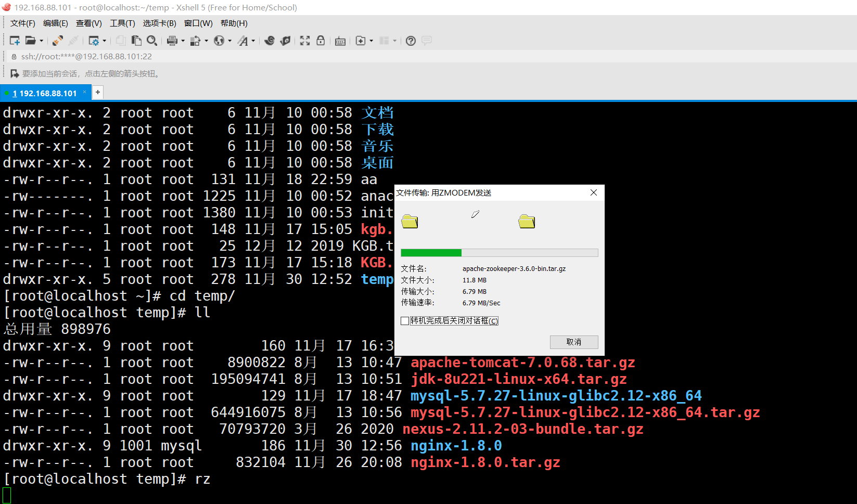
Task: Click the ZMODEM transfer progress bar
Action: pos(500,253)
